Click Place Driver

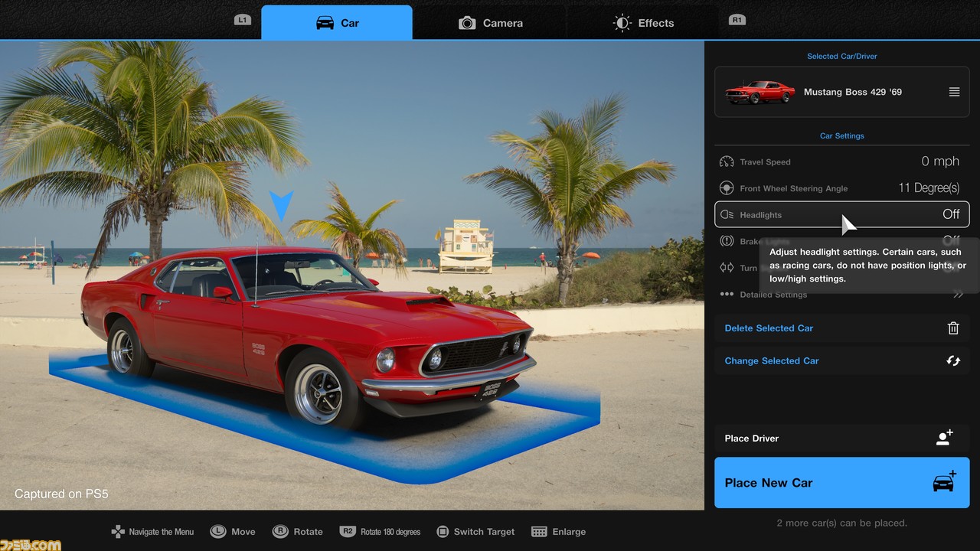(x=842, y=438)
